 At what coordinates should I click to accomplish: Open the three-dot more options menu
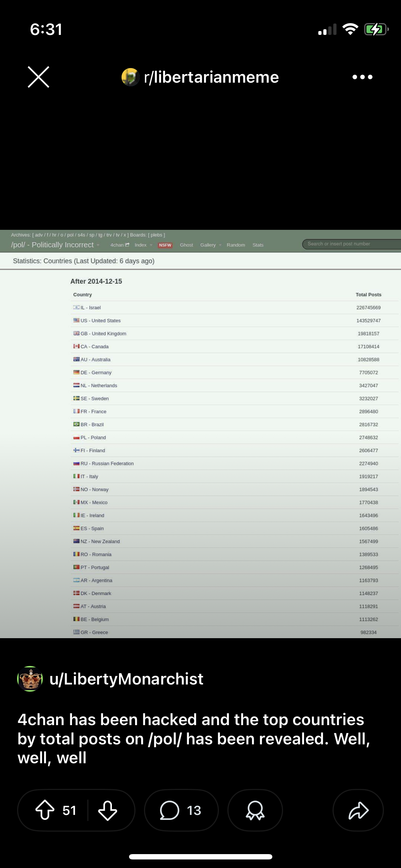pyautogui.click(x=362, y=77)
